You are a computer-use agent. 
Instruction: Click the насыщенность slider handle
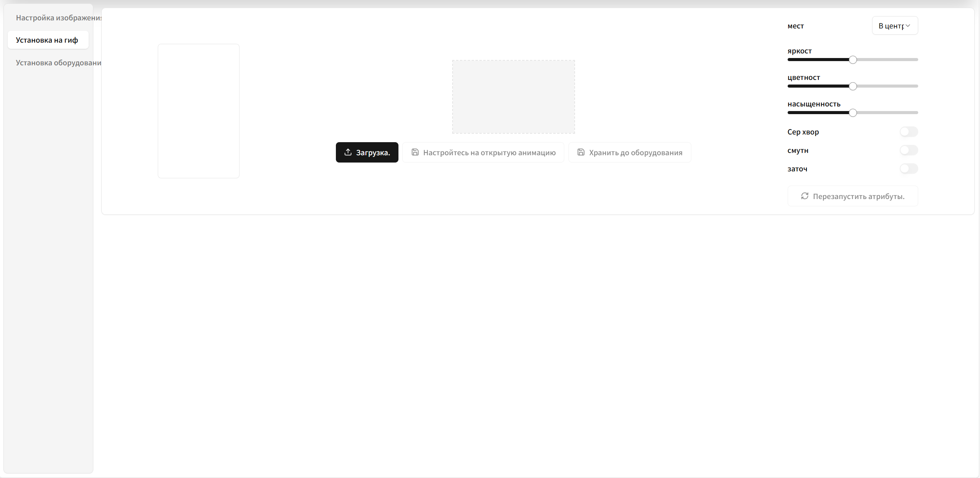(x=853, y=113)
